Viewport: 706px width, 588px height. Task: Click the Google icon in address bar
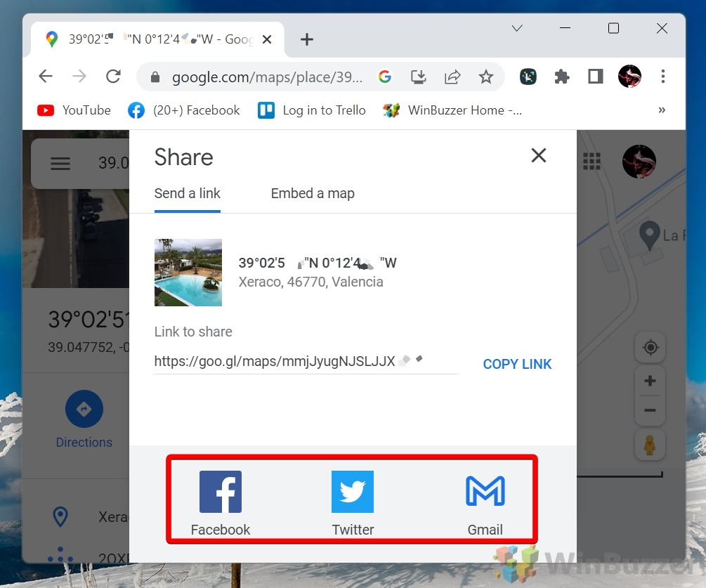pos(384,77)
